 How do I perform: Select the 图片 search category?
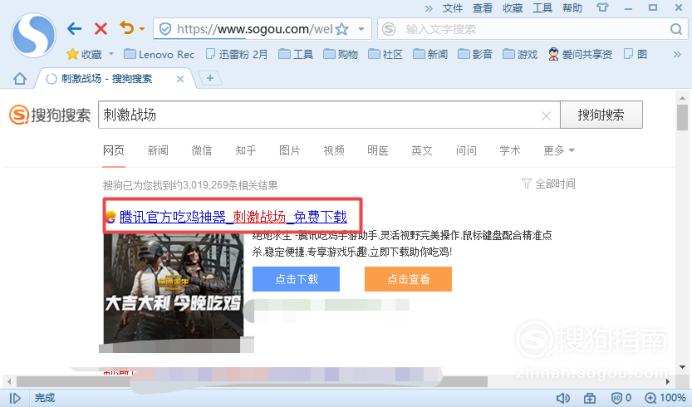(x=290, y=151)
